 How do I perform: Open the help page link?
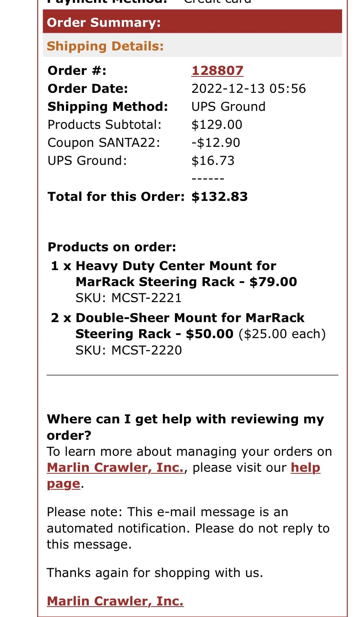pyautogui.click(x=184, y=475)
